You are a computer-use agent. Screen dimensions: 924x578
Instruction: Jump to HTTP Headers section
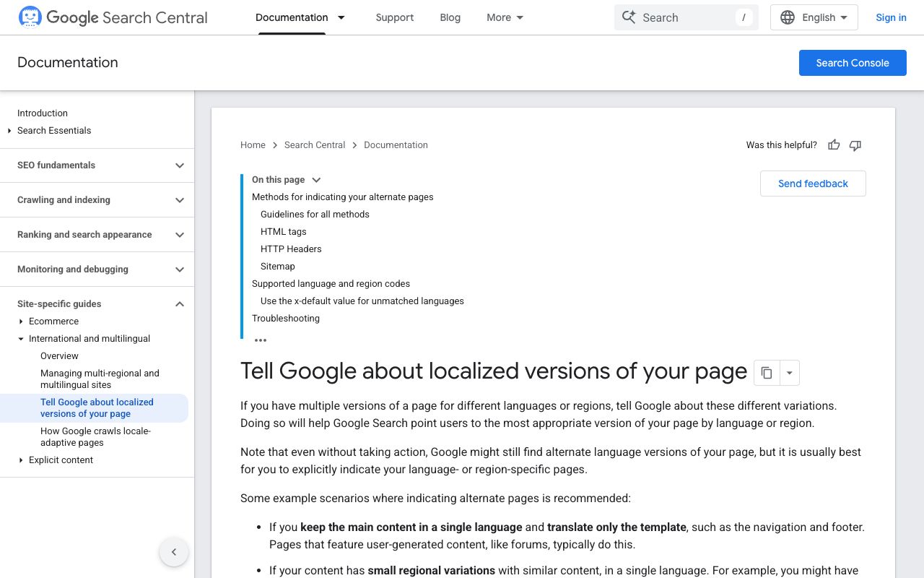click(x=291, y=249)
